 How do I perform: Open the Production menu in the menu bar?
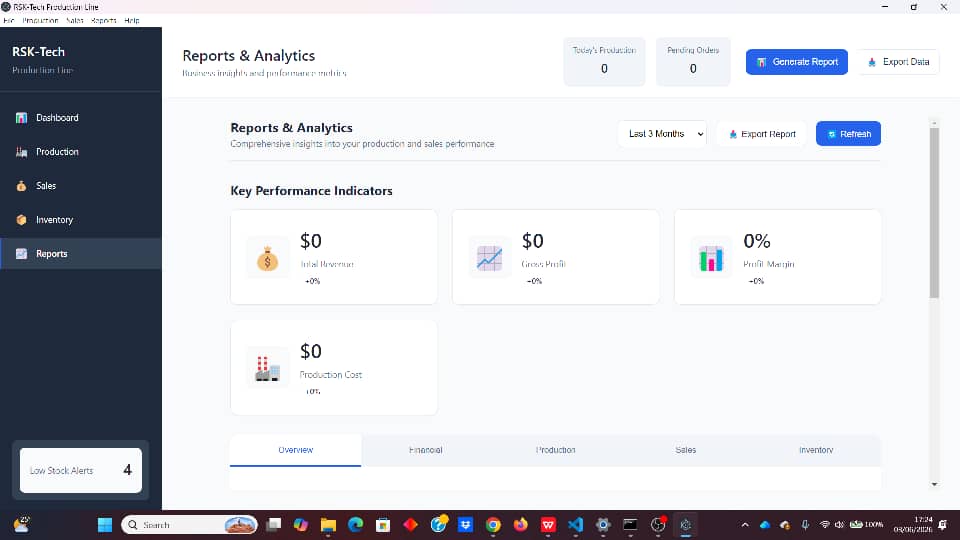[x=40, y=20]
